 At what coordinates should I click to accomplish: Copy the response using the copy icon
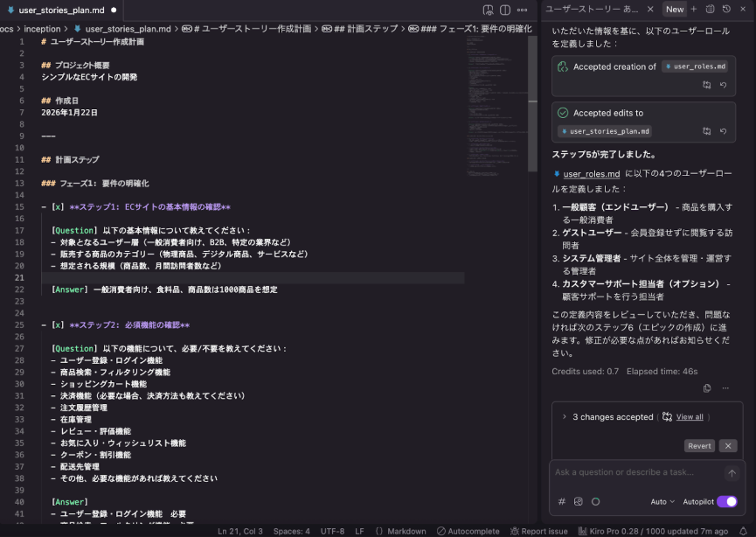pyautogui.click(x=707, y=387)
